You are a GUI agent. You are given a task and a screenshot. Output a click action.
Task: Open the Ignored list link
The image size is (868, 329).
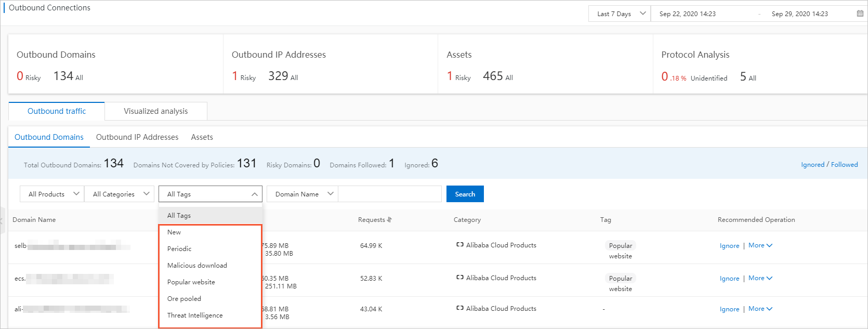(812, 165)
